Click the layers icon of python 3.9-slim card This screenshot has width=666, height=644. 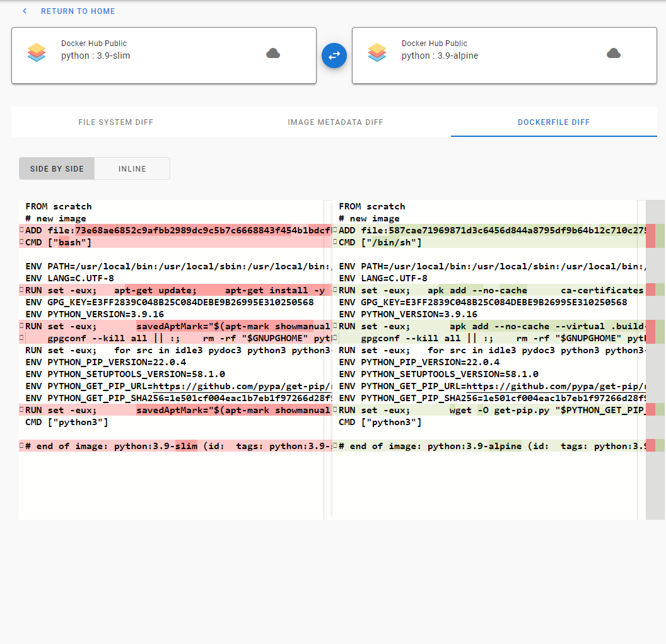37,52
